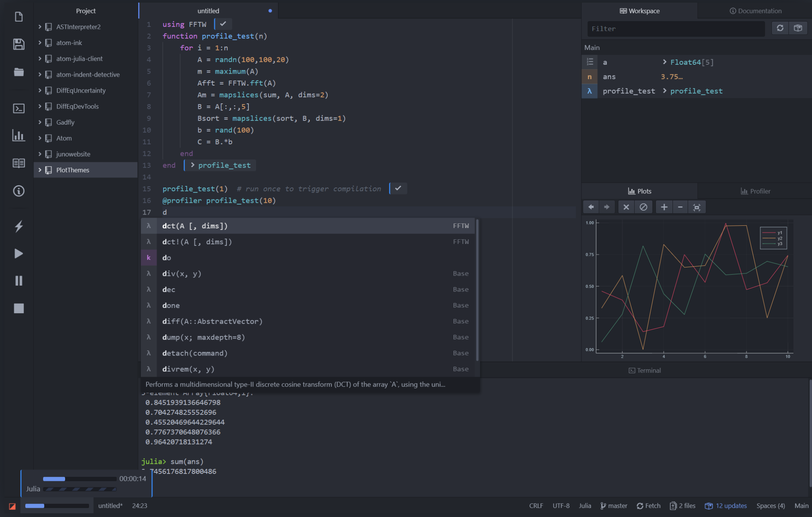Zoom in on plot with the plus icon
The width and height of the screenshot is (812, 517).
pyautogui.click(x=664, y=207)
